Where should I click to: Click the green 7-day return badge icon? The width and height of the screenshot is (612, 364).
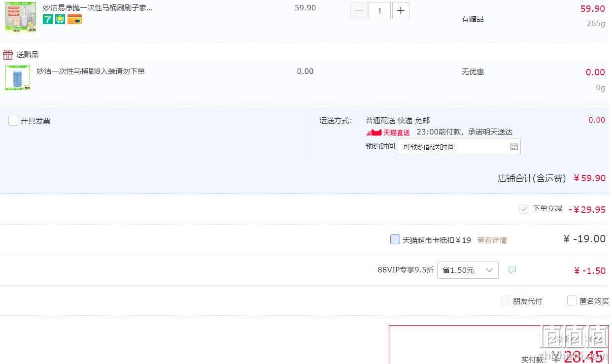point(48,19)
